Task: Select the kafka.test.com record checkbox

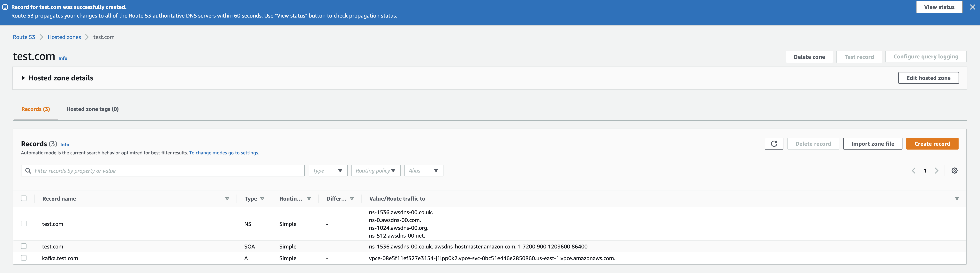Action: (24, 258)
